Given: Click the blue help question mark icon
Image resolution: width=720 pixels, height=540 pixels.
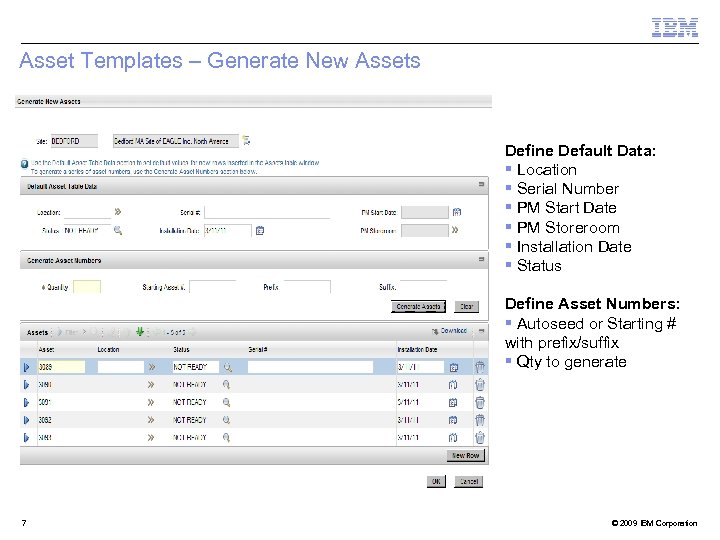Looking at the screenshot, I should [x=25, y=164].
